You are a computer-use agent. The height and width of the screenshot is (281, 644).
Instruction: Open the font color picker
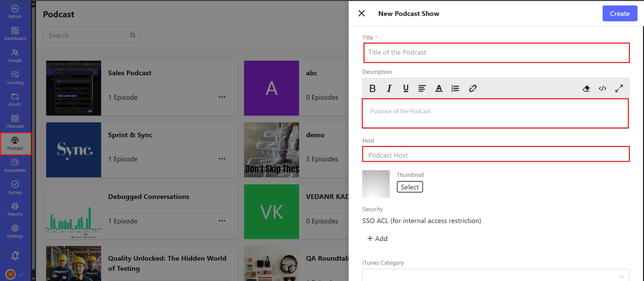(x=439, y=88)
